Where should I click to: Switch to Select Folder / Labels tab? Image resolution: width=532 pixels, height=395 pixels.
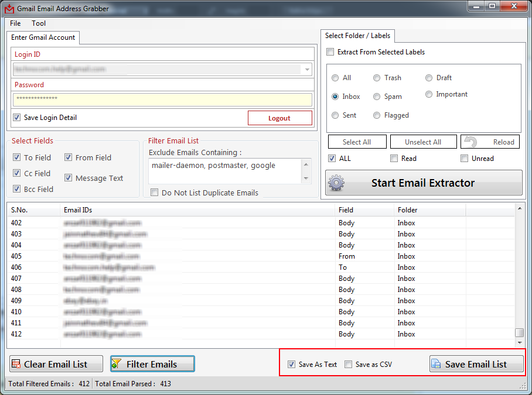[x=357, y=36]
